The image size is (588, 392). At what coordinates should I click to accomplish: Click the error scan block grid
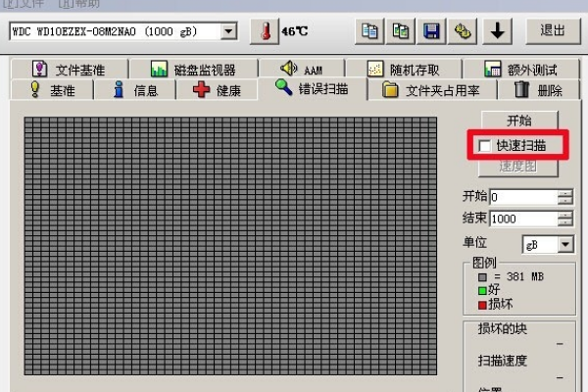pos(230,246)
